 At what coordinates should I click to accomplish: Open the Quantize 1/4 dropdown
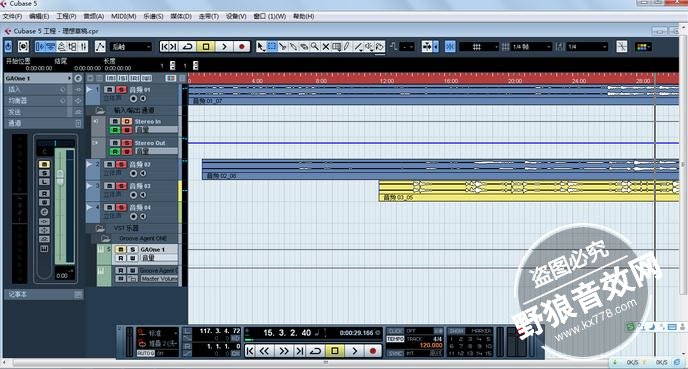point(587,47)
